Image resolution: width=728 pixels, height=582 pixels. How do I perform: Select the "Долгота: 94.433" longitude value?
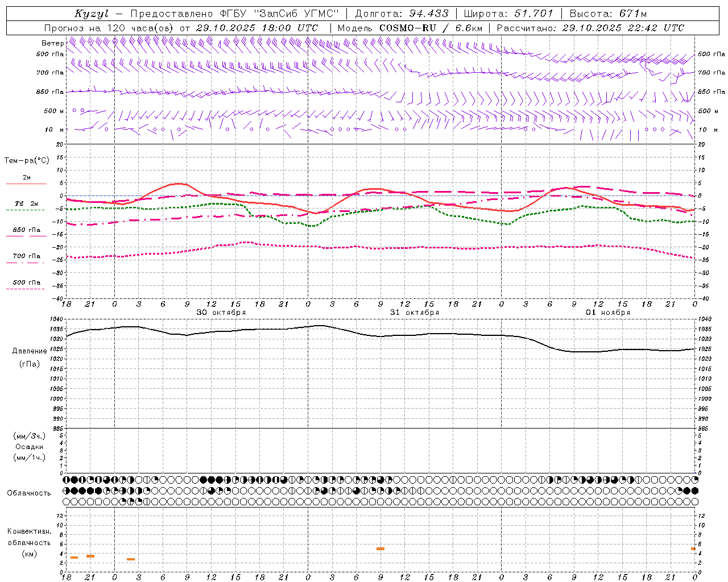402,14
